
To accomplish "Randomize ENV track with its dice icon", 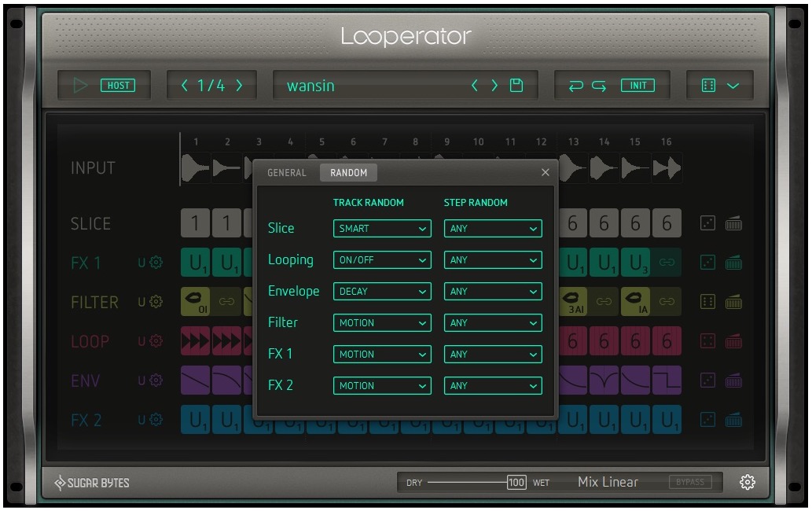I will point(707,380).
